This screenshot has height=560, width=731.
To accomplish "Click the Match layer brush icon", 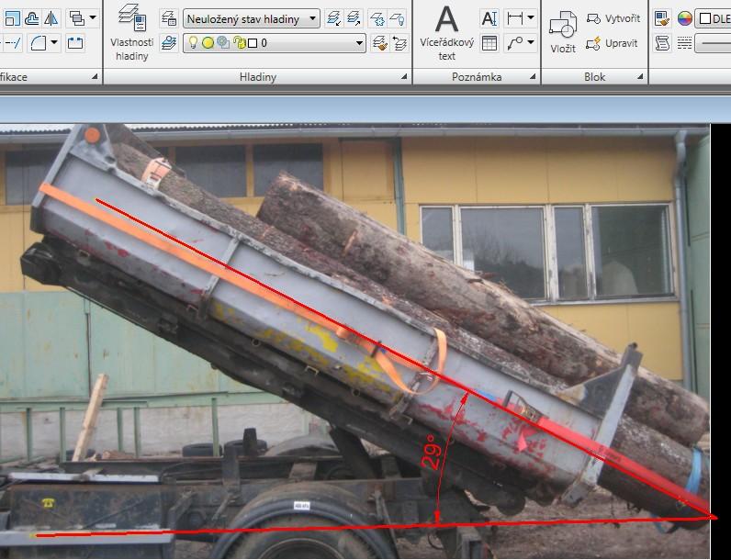I will [x=380, y=43].
